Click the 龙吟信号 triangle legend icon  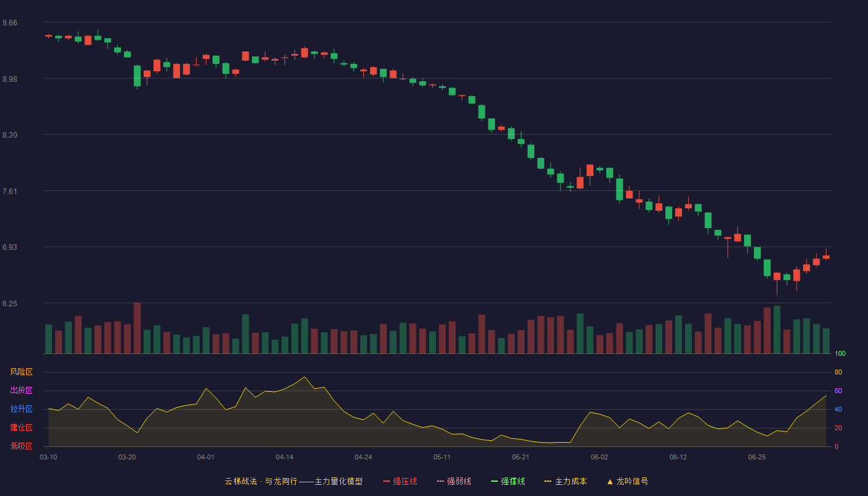point(610,481)
